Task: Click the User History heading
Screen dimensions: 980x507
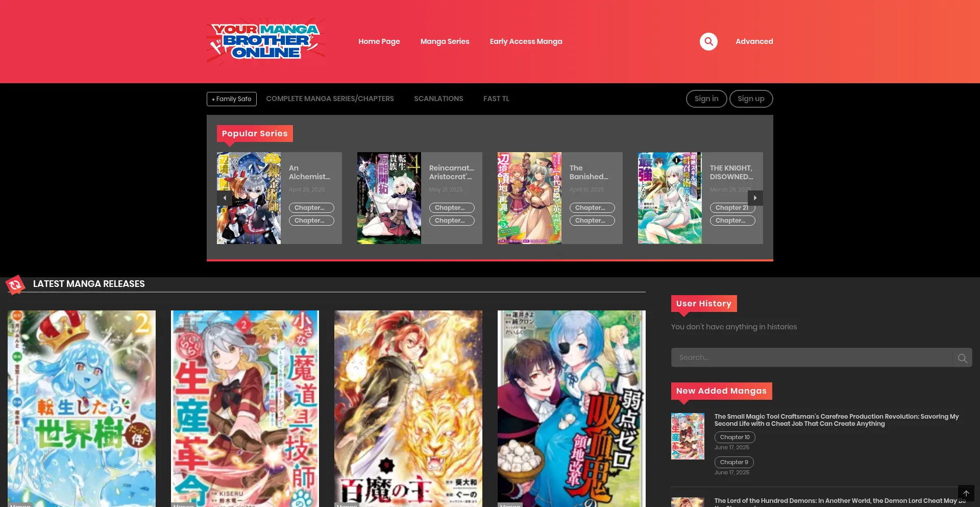Action: (704, 304)
